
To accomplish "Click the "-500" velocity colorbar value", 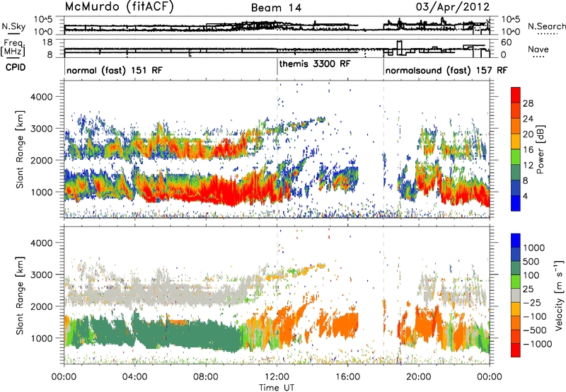I will (x=534, y=330).
